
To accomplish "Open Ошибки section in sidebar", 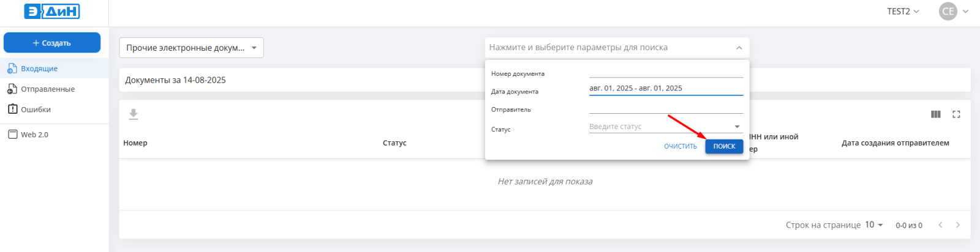I will [36, 109].
